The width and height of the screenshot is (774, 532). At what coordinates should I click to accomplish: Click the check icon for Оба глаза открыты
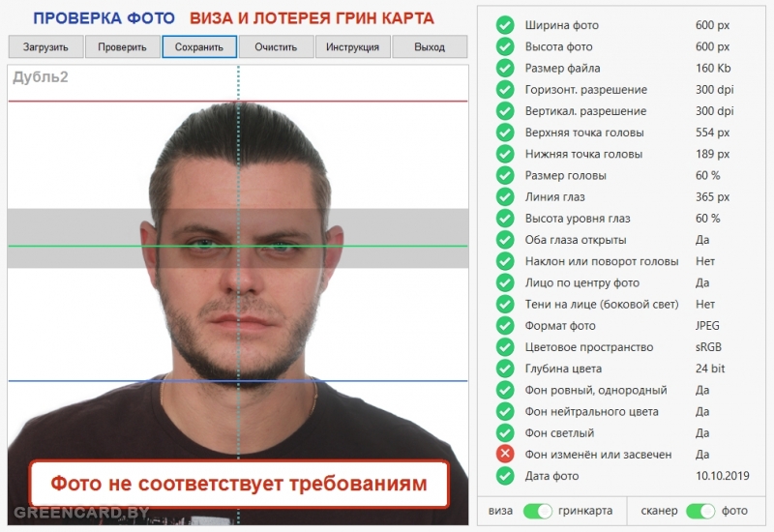pos(505,240)
